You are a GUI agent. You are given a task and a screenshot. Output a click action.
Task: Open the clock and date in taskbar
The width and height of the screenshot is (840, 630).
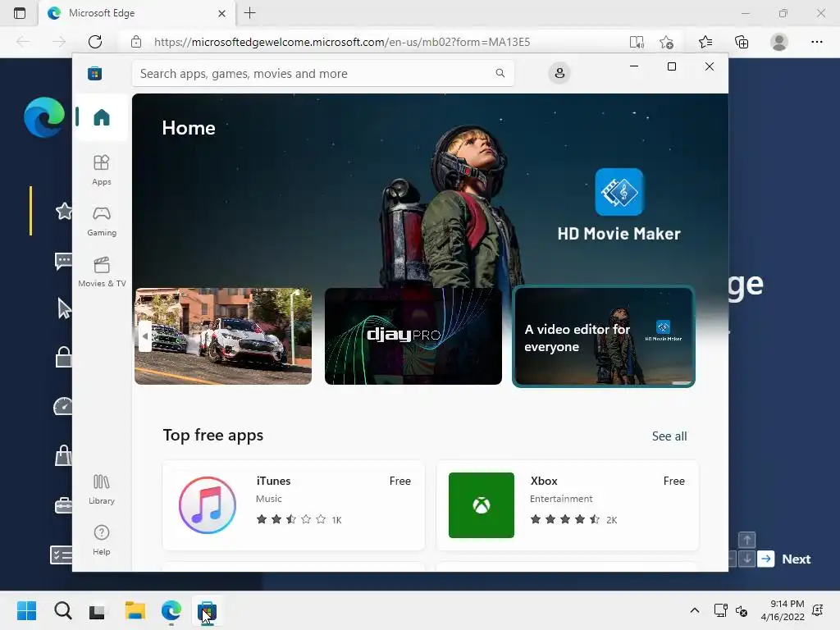tap(783, 610)
